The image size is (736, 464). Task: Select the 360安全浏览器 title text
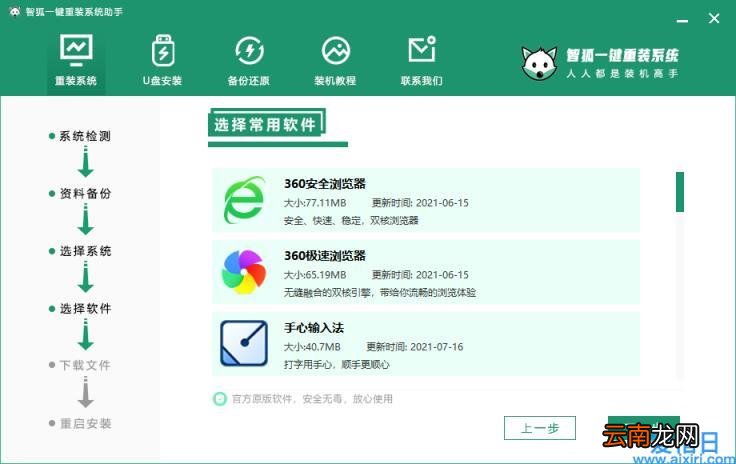pyautogui.click(x=325, y=184)
